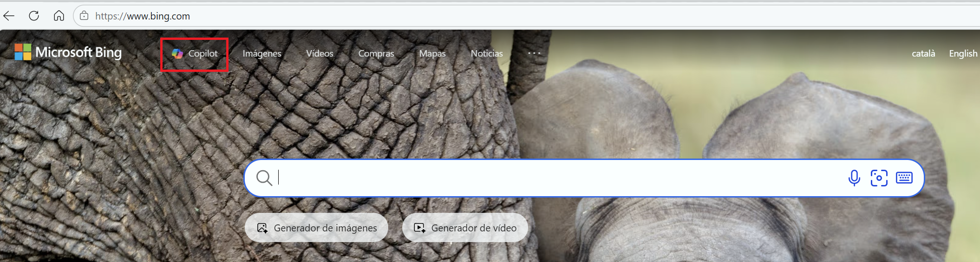Image resolution: width=980 pixels, height=262 pixels.
Task: Click the Microsoft Bing logo
Action: click(68, 52)
